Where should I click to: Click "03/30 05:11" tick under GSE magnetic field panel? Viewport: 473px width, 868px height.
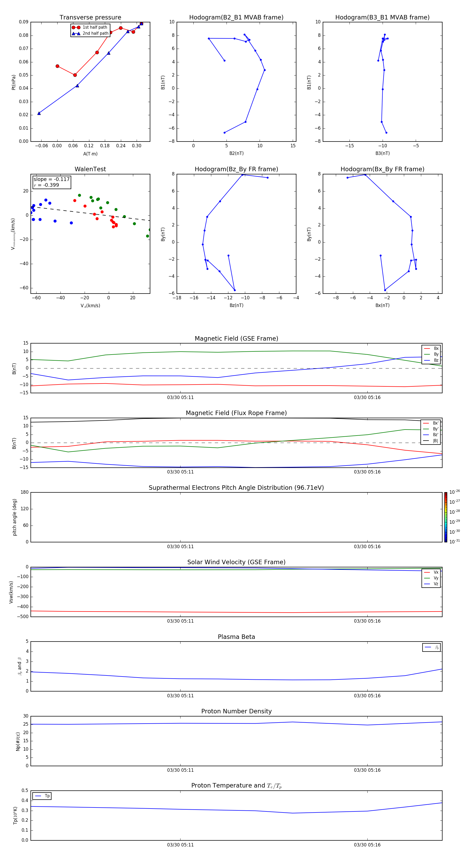coord(181,398)
